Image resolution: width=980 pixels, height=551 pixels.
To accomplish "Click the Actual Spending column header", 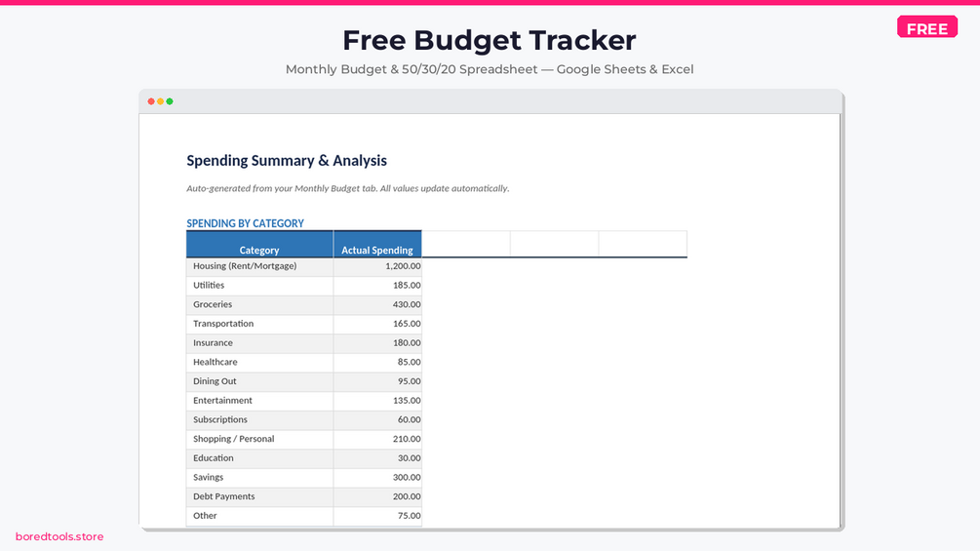I will coord(377,244).
